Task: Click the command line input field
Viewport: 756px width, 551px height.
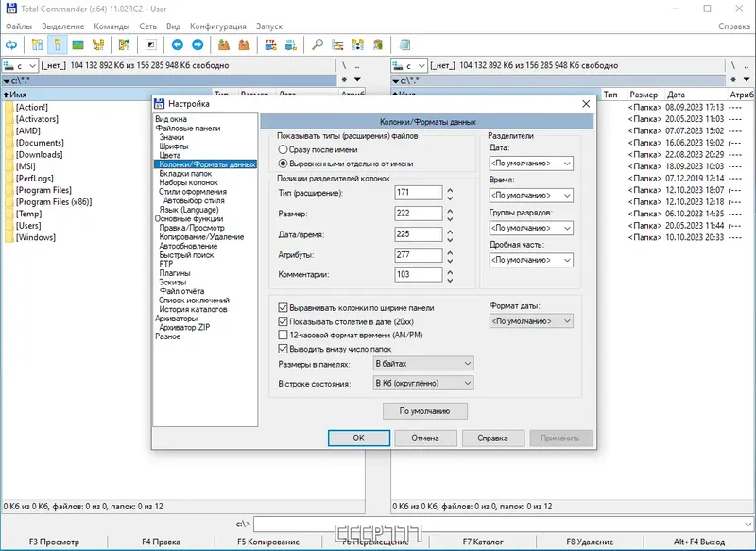Action: coord(504,524)
